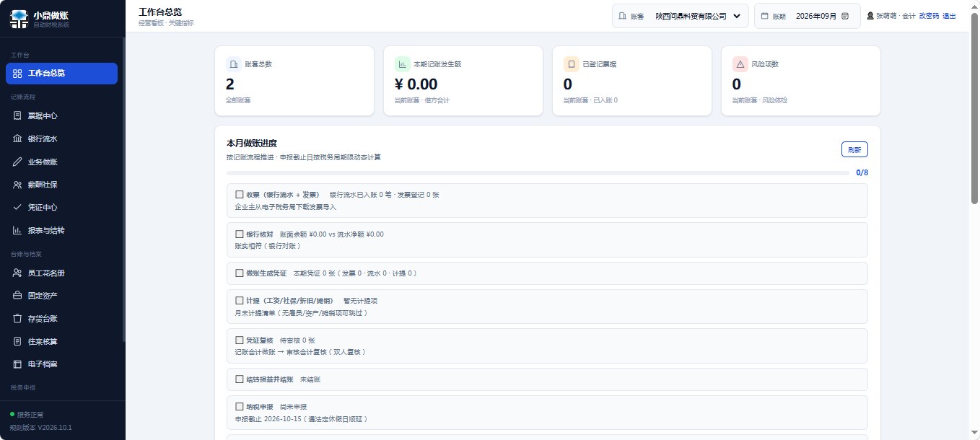
Task: Click the user avatar icon beside 张萌萌
Action: pos(870,16)
